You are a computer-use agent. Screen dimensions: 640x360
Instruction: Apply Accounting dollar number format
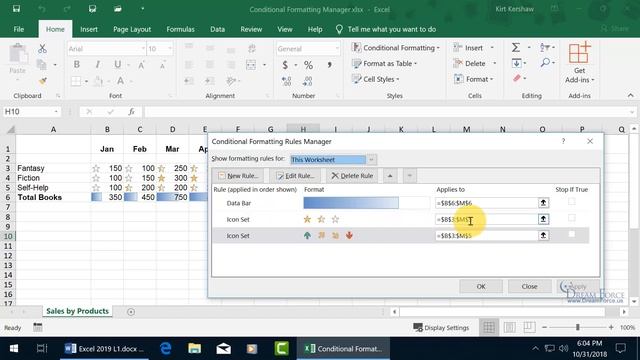pos(285,65)
